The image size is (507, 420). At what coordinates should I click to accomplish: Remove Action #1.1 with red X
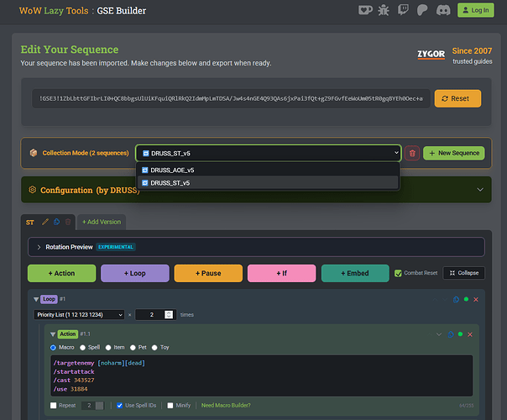click(x=470, y=334)
